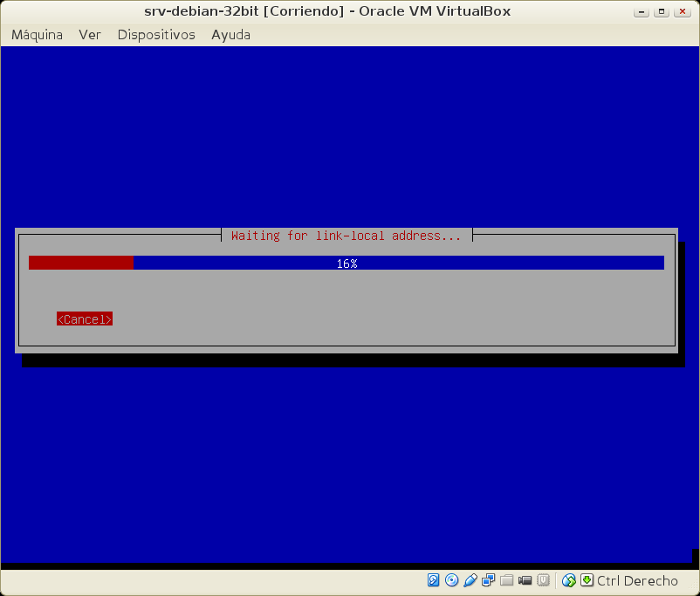Maximize the VirtualBox window
Viewport: 700px width, 596px height.
tap(662, 11)
